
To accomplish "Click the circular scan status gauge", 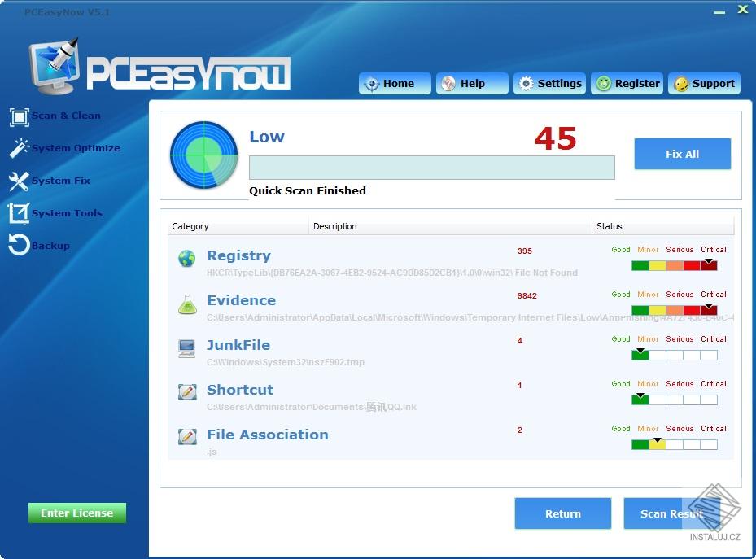I will [x=203, y=155].
